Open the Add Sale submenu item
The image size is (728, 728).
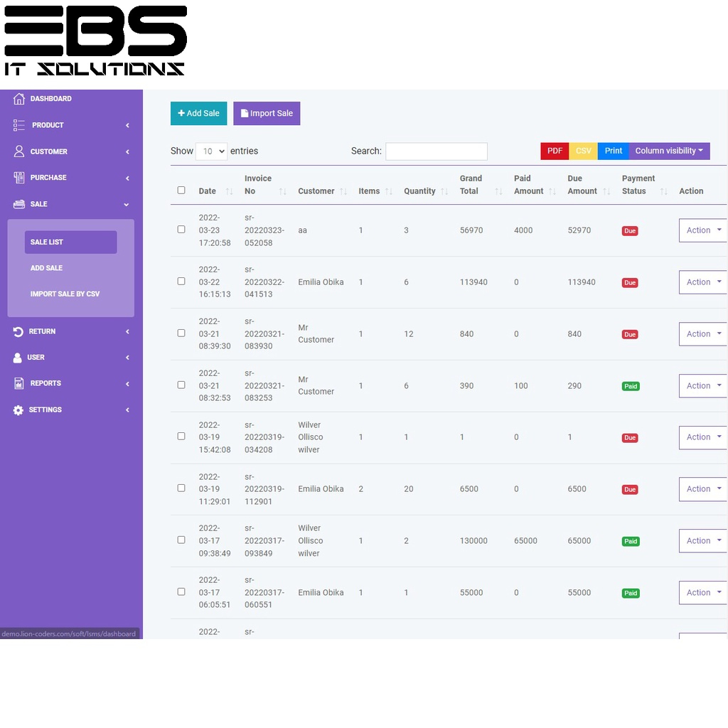(x=46, y=268)
